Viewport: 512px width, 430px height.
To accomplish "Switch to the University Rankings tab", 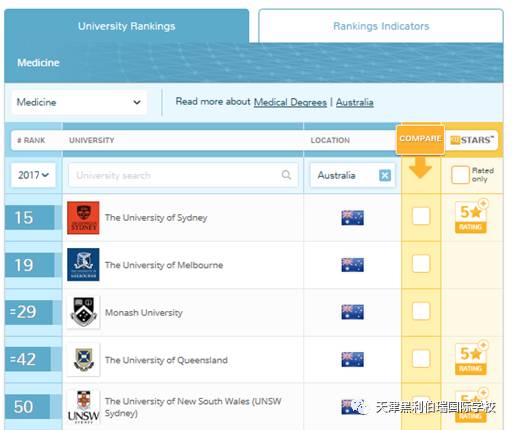I will tap(126, 26).
